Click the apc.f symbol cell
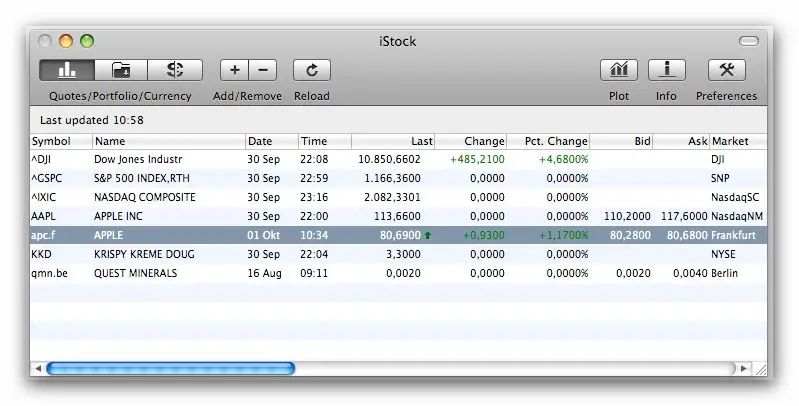Image resolution: width=799 pixels, height=406 pixels. (x=43, y=235)
